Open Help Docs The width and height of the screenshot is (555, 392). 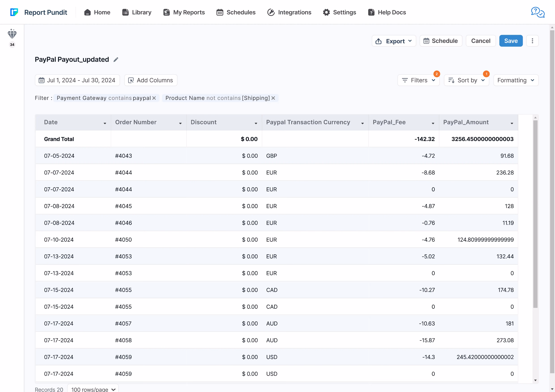click(x=387, y=12)
